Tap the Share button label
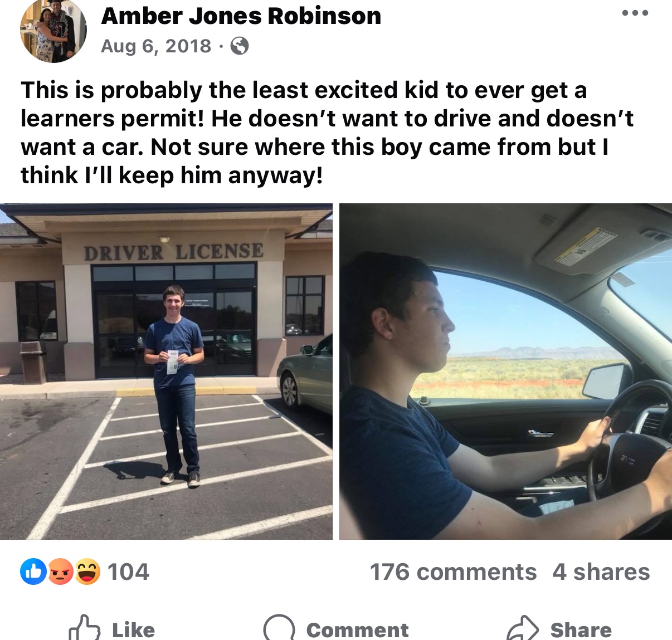672x640 pixels. 581,630
